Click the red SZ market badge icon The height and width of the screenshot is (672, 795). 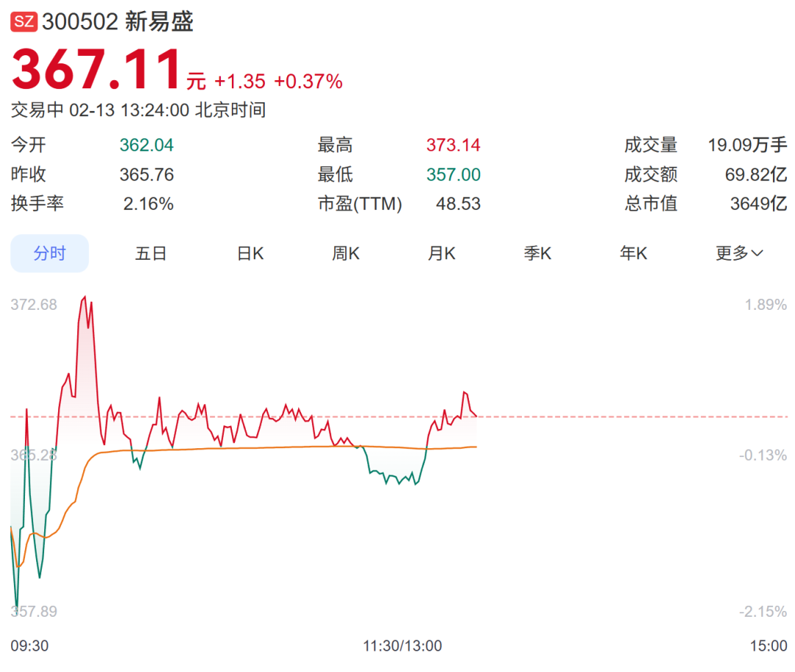click(x=24, y=22)
